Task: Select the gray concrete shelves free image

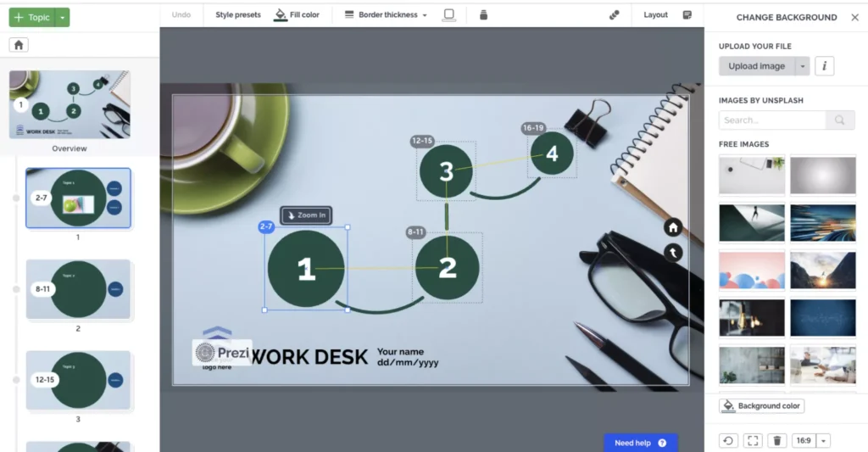Action: [x=752, y=366]
